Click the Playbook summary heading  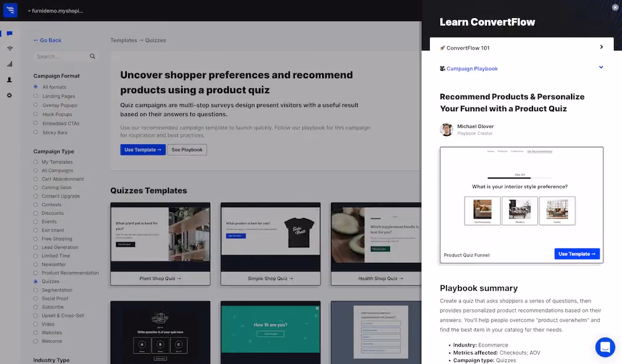(x=479, y=288)
